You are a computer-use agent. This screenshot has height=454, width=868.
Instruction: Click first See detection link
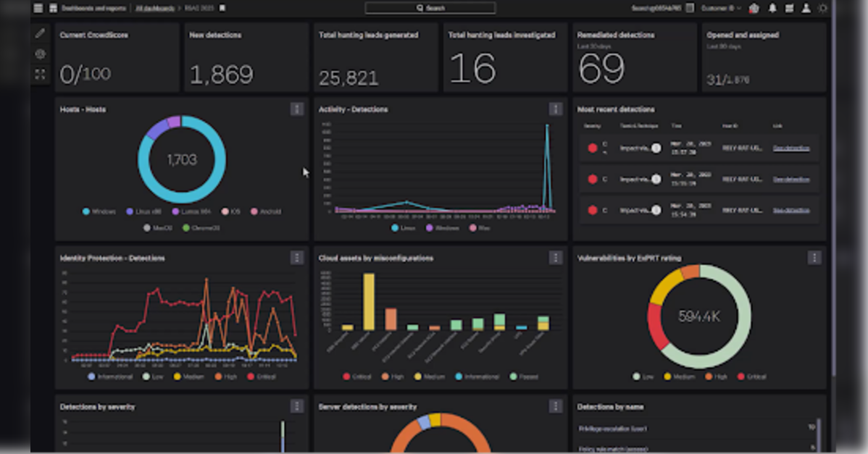click(x=791, y=148)
